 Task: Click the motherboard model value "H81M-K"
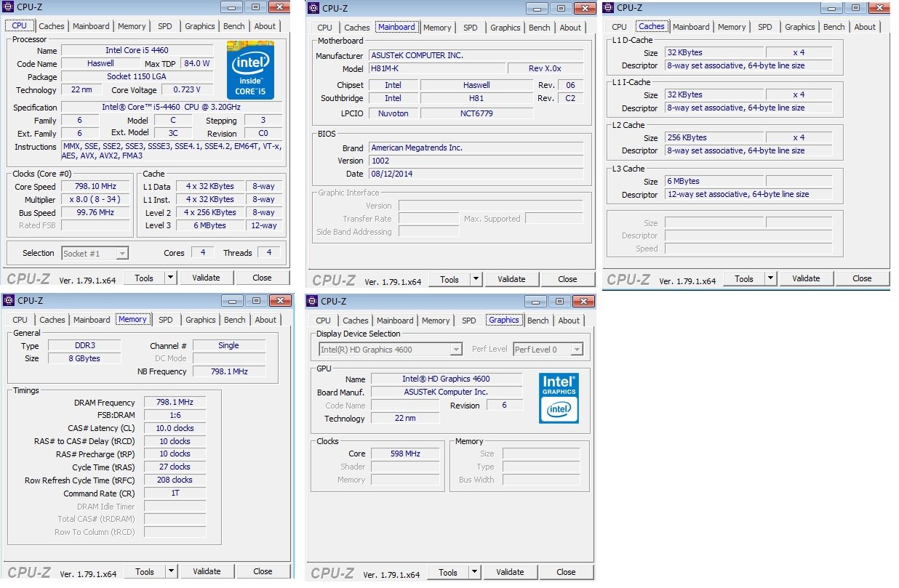point(436,68)
